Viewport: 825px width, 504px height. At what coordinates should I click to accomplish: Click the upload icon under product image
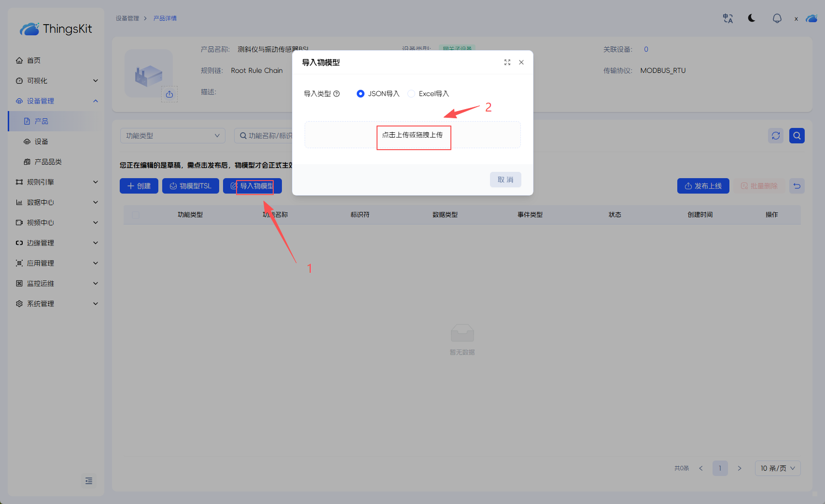coord(169,94)
